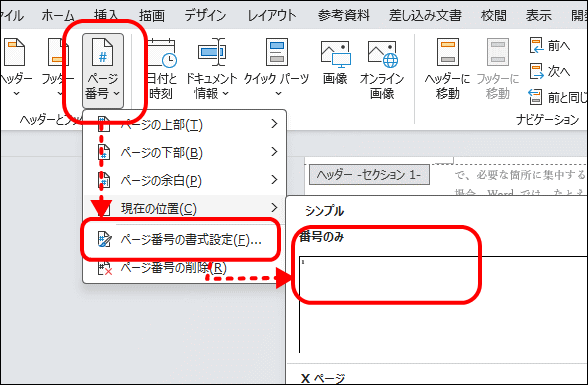The height and width of the screenshot is (385, 588).
Task: Expand arrow next to ページの上部(T)
Action: [274, 124]
